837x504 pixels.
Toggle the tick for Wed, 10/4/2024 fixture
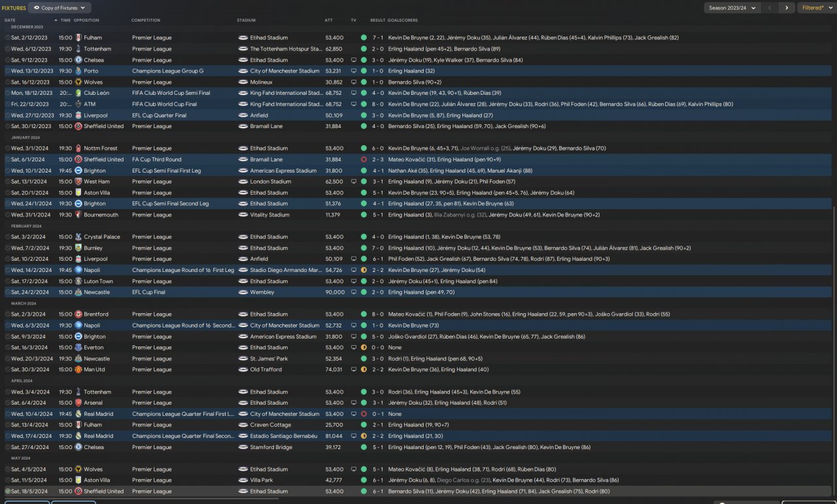pos(8,414)
